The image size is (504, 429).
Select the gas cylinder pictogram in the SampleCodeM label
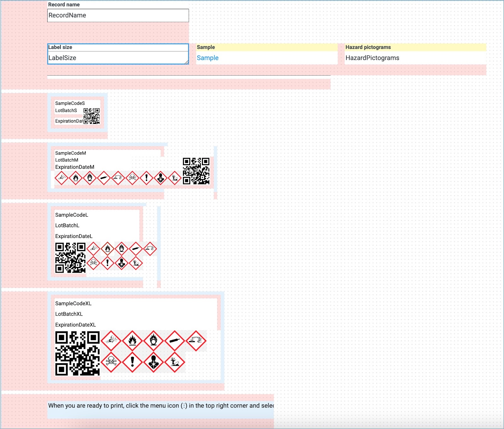click(x=104, y=178)
